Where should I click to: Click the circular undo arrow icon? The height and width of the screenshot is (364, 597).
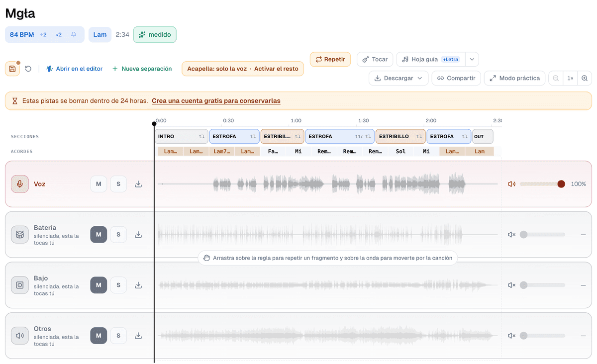coord(28,69)
